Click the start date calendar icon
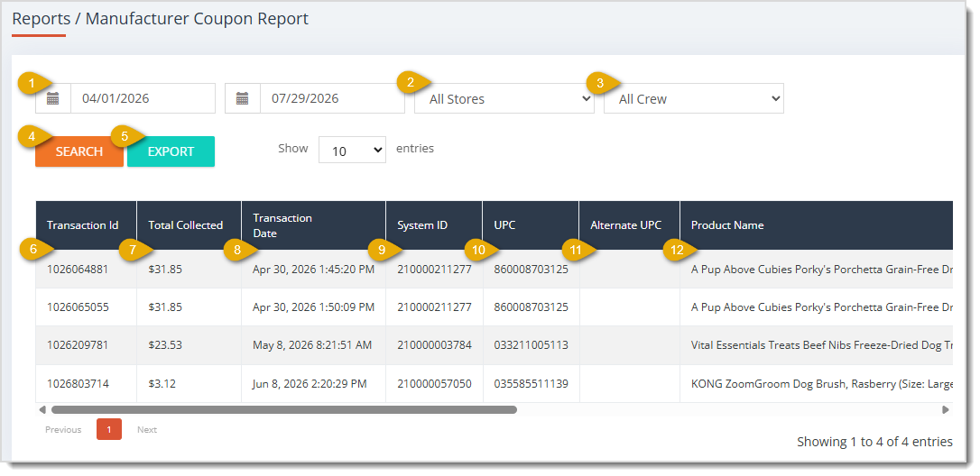The image size is (980, 476). click(x=53, y=98)
